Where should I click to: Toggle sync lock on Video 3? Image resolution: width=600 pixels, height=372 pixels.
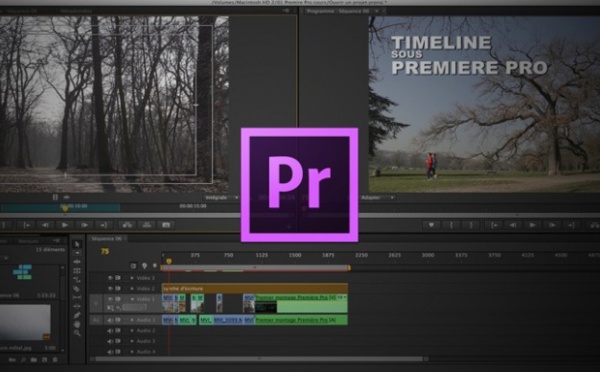[118, 278]
